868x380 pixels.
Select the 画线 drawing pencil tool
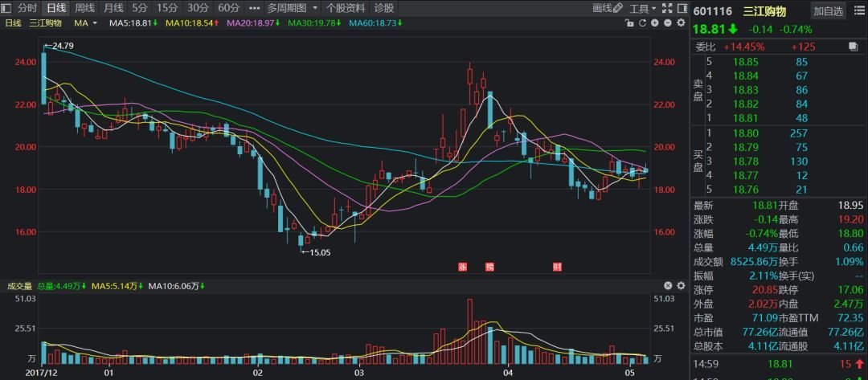pyautogui.click(x=608, y=8)
